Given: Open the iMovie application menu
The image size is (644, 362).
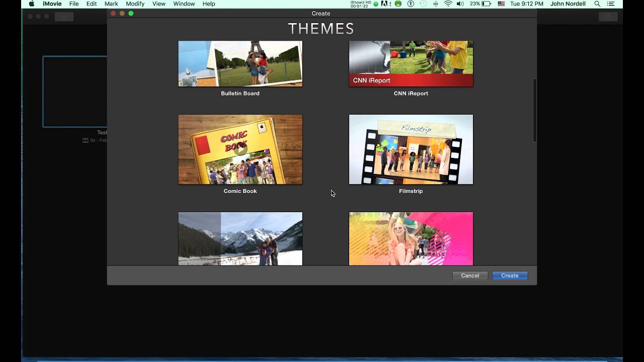Looking at the screenshot, I should pyautogui.click(x=51, y=4).
